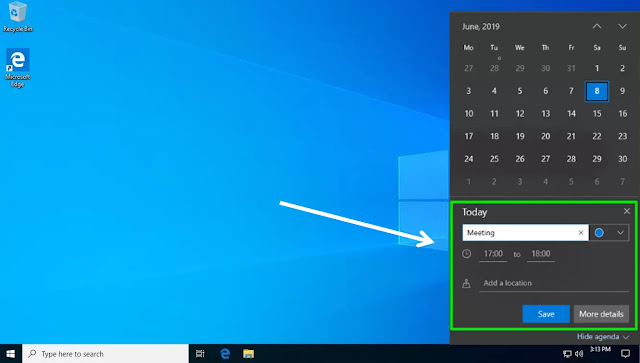
Task: Select June 17 in the calendar
Action: 469,136
